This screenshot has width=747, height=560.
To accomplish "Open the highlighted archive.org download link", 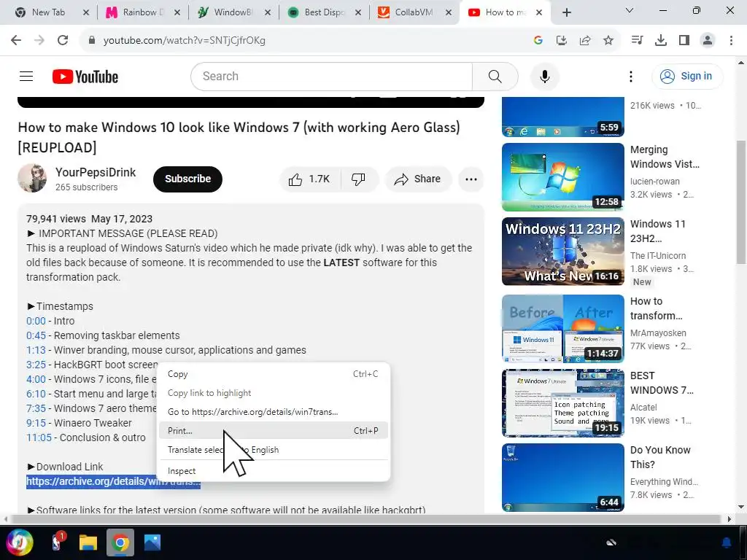I will point(113,481).
